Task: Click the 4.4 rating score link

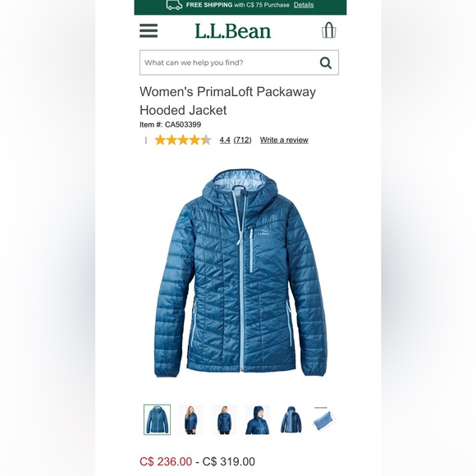Action: pyautogui.click(x=225, y=140)
